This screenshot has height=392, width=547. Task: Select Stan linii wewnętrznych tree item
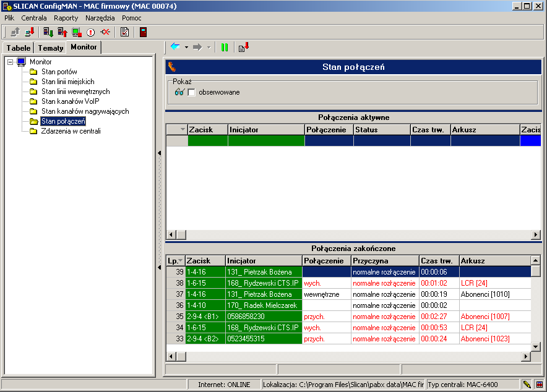[x=75, y=92]
